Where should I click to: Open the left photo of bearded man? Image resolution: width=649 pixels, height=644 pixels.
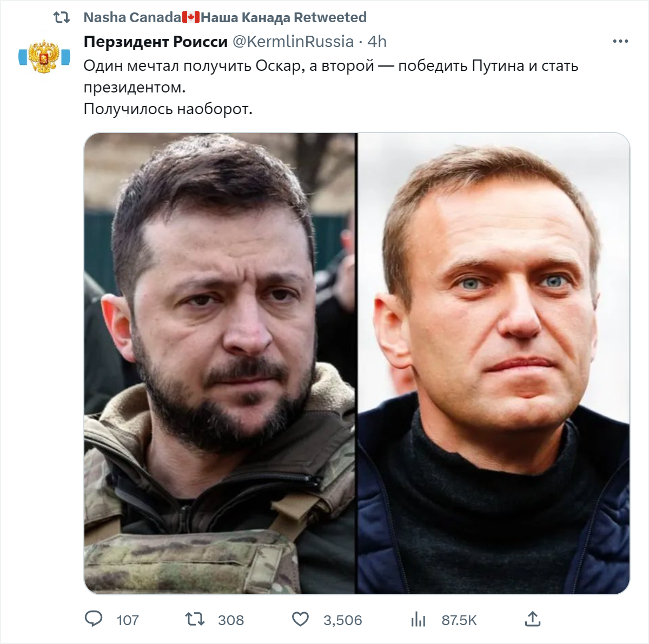point(220,363)
